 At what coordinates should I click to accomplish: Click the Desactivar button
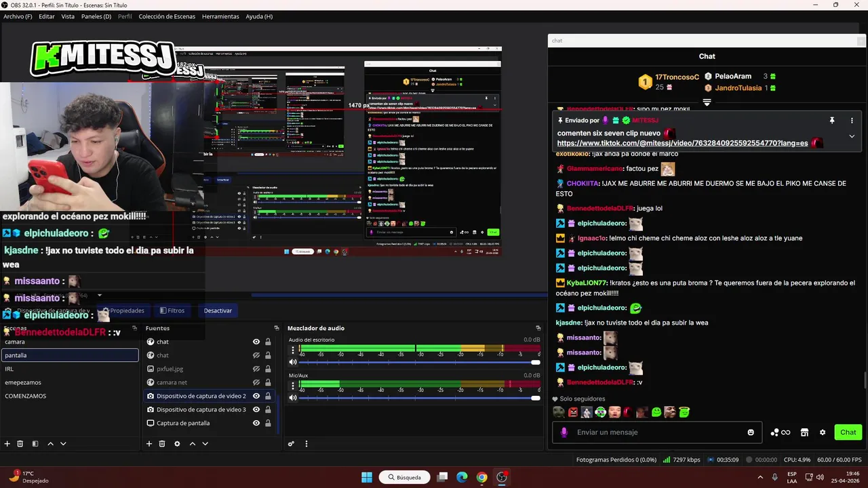click(x=218, y=310)
